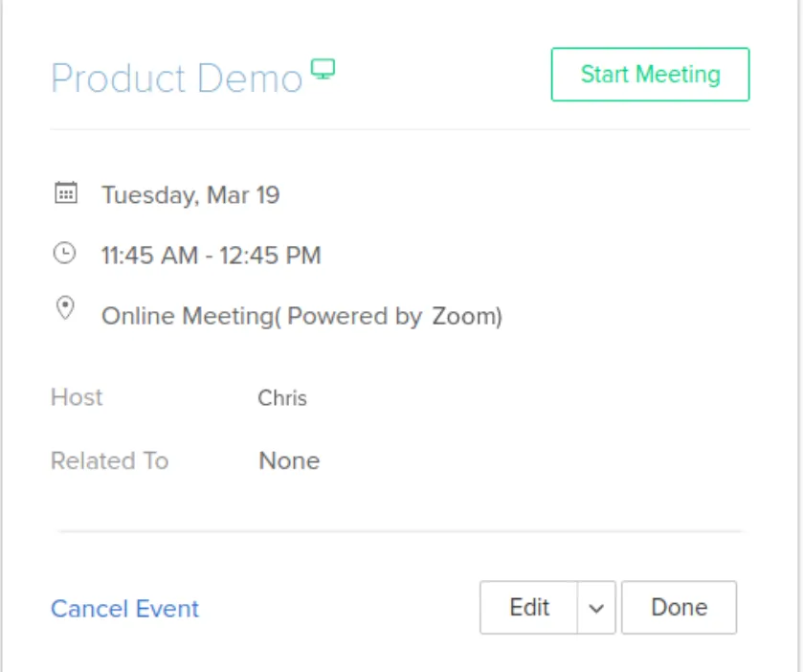803x672 pixels.
Task: Click the chevron next to the Edit button
Action: point(594,607)
